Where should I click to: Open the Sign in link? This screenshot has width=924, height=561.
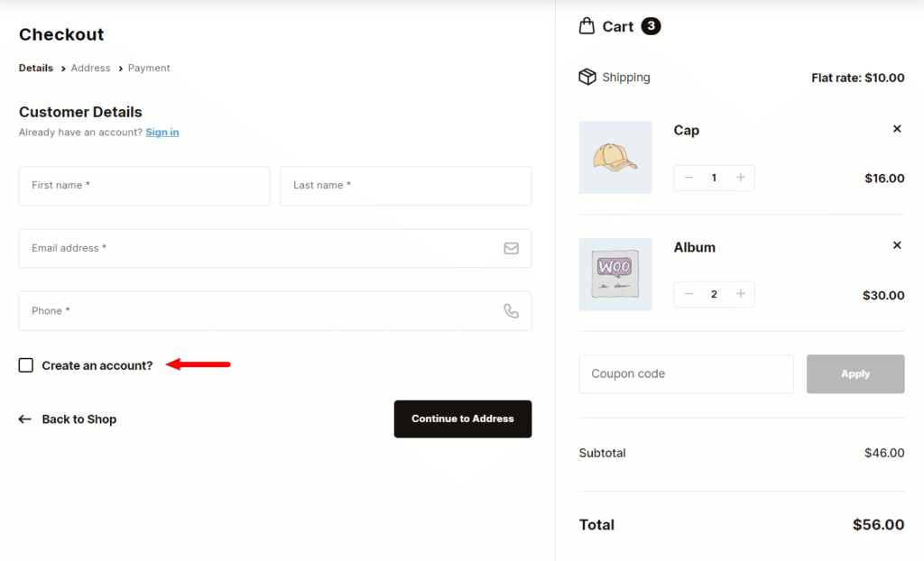pyautogui.click(x=162, y=132)
